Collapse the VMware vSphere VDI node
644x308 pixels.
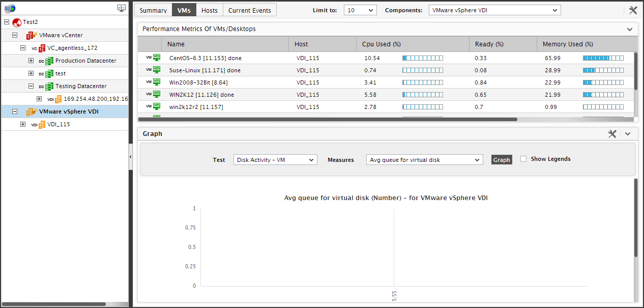tap(15, 111)
